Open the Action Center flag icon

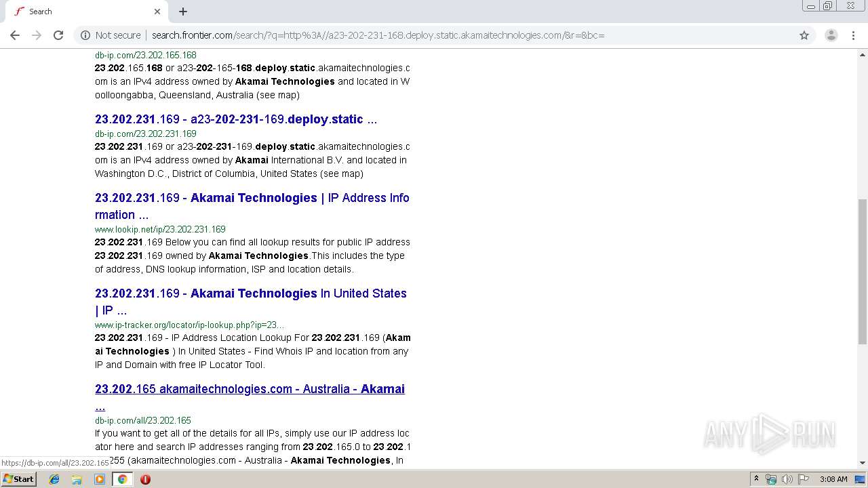tap(804, 479)
